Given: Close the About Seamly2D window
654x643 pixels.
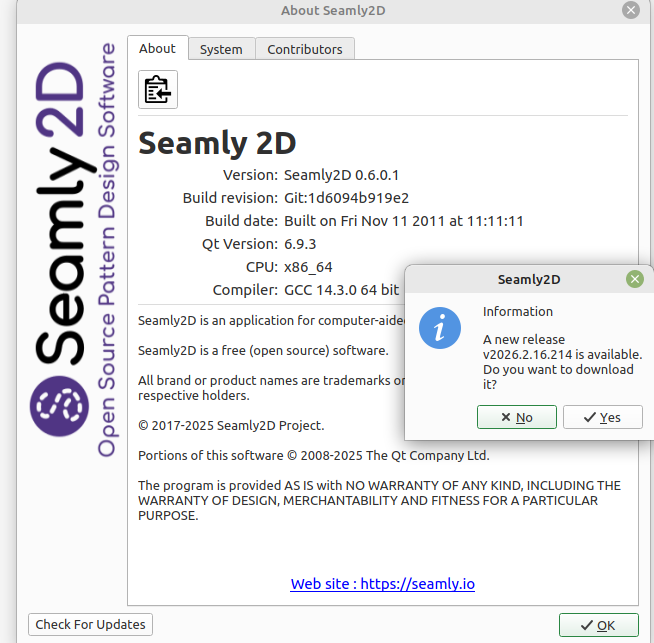Looking at the screenshot, I should 631,10.
